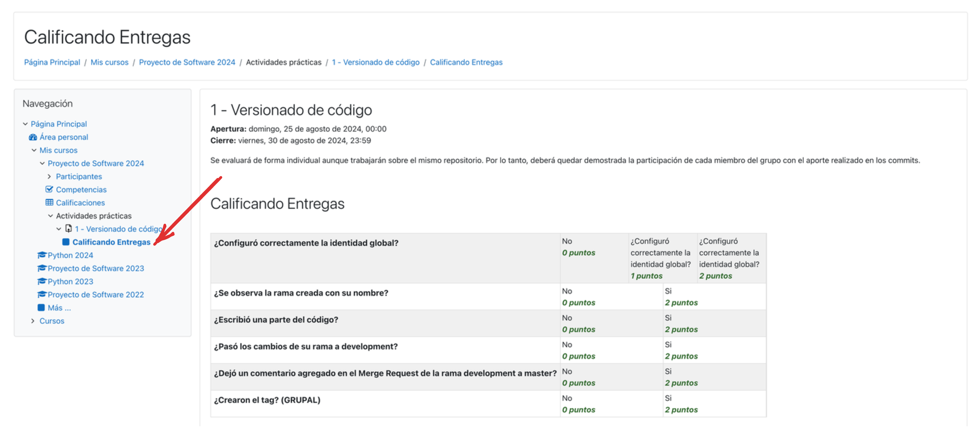Click the criterion '¿Pasó los cambios de su rama a development?'
This screenshot has height=433, width=980.
click(305, 347)
